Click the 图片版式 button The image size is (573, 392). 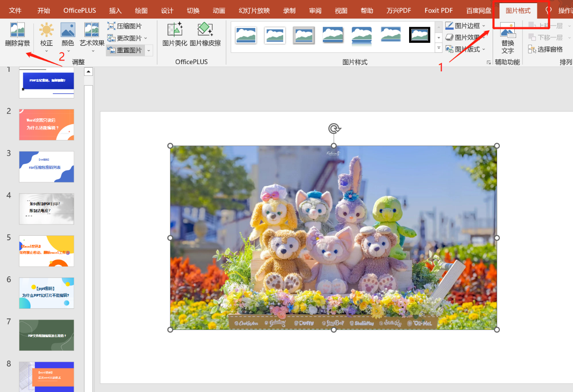pos(466,49)
